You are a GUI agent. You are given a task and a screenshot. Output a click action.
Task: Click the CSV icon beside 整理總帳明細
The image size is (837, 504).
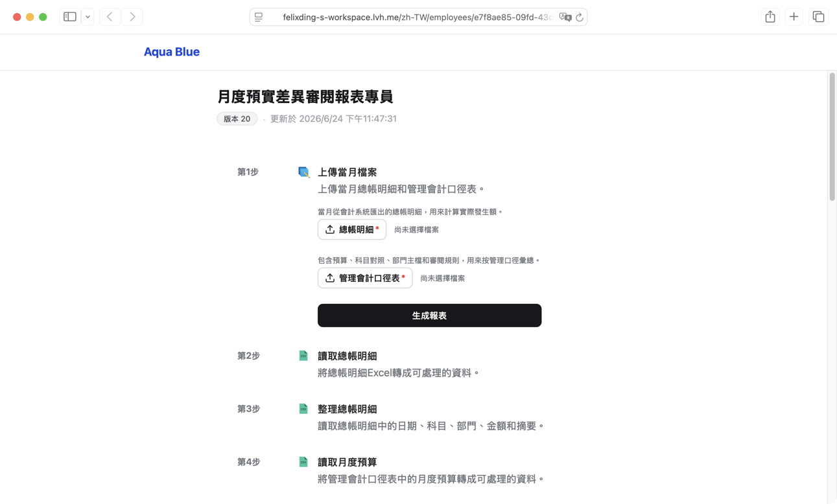tap(303, 409)
